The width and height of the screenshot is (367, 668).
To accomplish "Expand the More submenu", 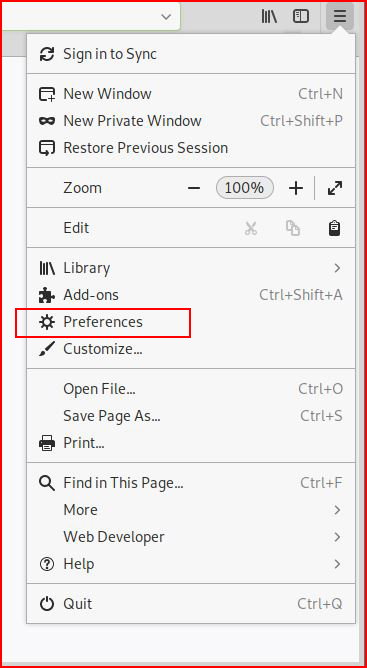I will 191,510.
